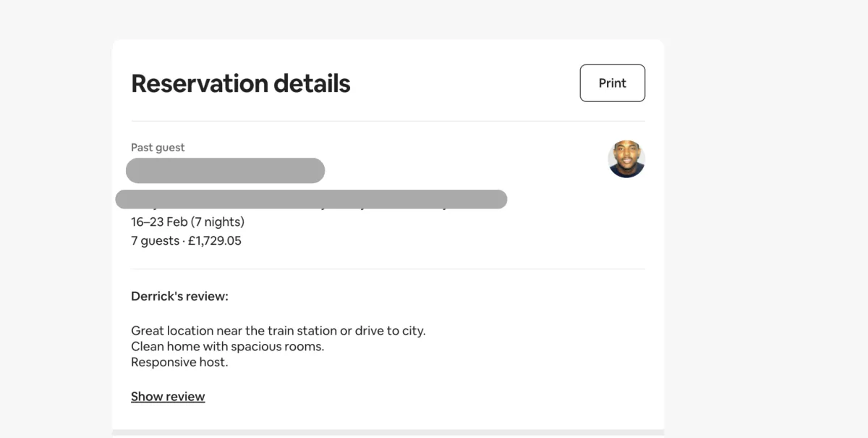The width and height of the screenshot is (868, 438).
Task: Select the redacted guest name under Past guest
Action: [x=225, y=170]
